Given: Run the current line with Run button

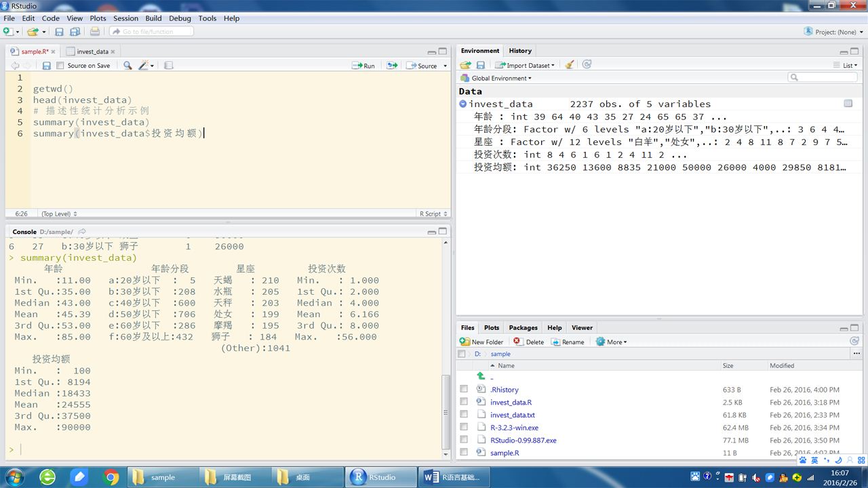Looking at the screenshot, I should (x=363, y=66).
